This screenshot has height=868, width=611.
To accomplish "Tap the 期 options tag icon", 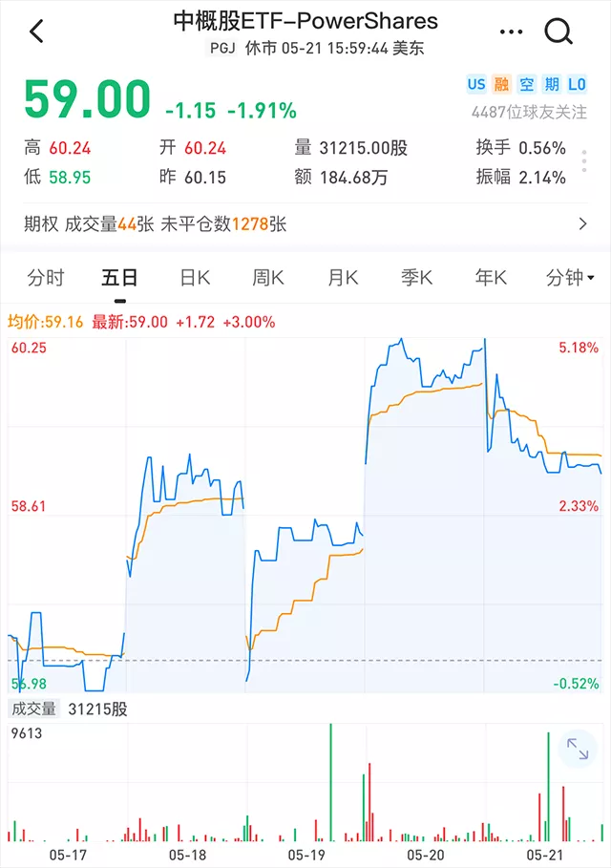I will 552,84.
